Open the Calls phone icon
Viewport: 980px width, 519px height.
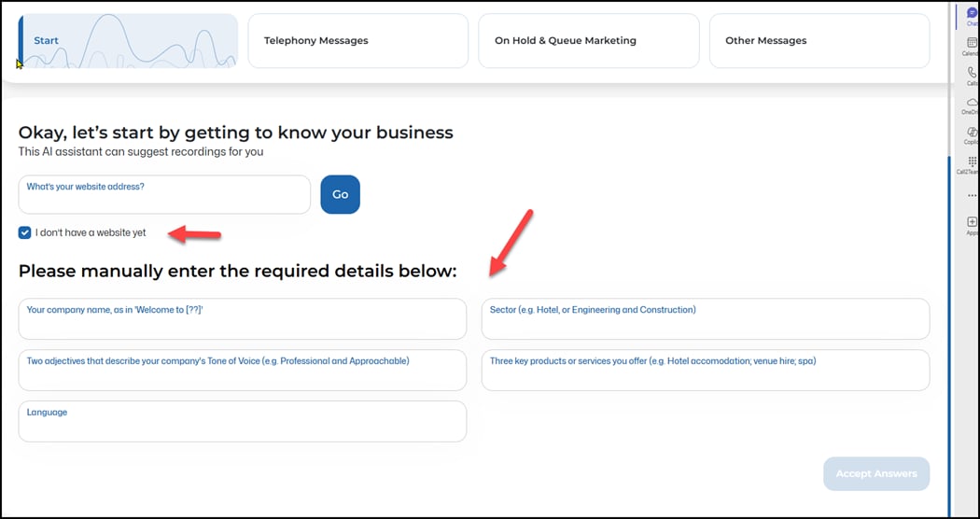point(972,74)
